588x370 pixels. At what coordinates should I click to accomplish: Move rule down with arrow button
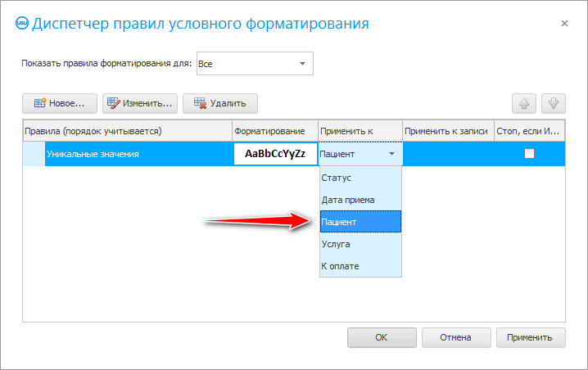point(553,103)
